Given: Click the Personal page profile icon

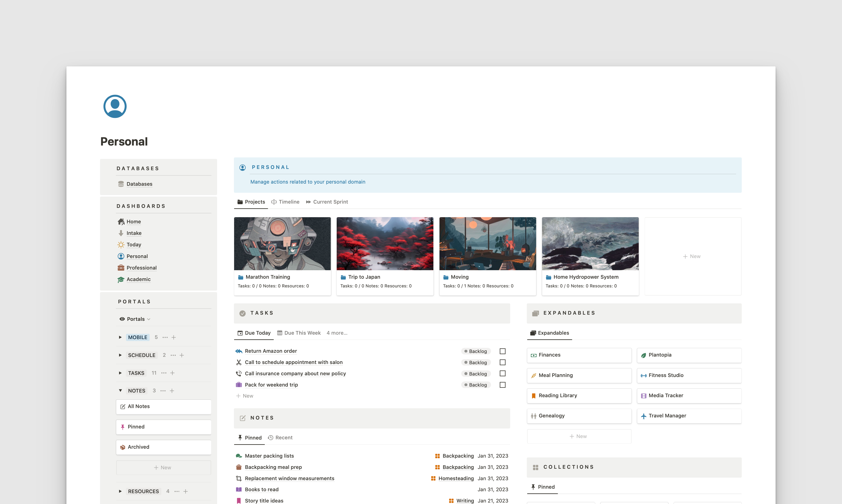Looking at the screenshot, I should [115, 106].
